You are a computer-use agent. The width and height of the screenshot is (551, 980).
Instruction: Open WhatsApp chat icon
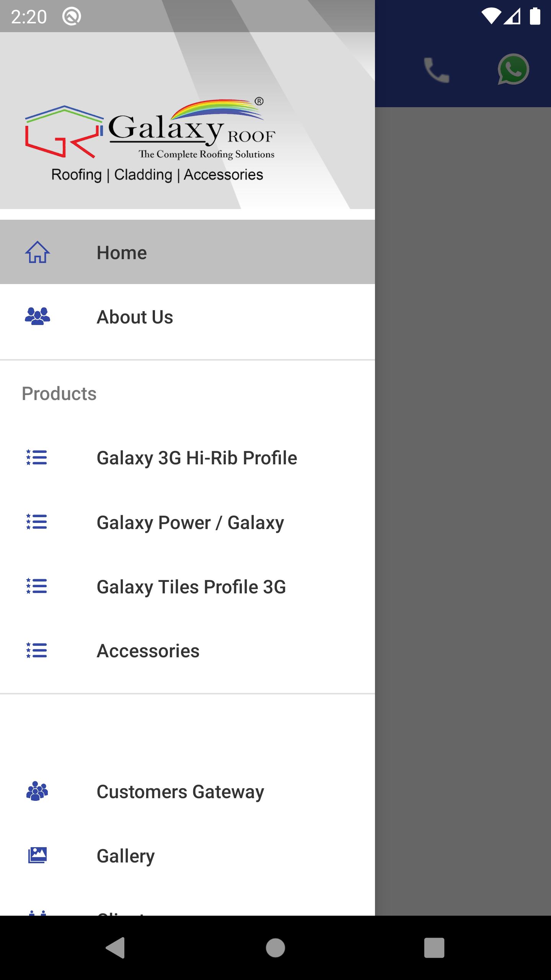tap(513, 69)
